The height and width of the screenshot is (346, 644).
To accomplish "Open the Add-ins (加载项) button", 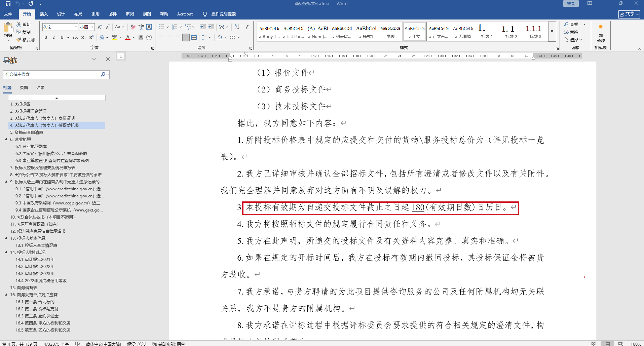I will pyautogui.click(x=601, y=34).
